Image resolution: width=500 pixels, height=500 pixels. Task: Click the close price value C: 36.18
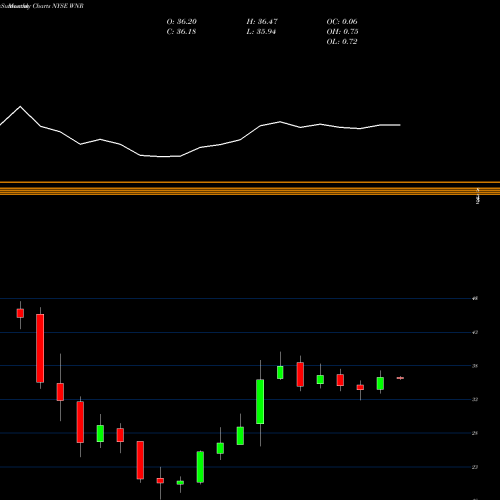[181, 32]
